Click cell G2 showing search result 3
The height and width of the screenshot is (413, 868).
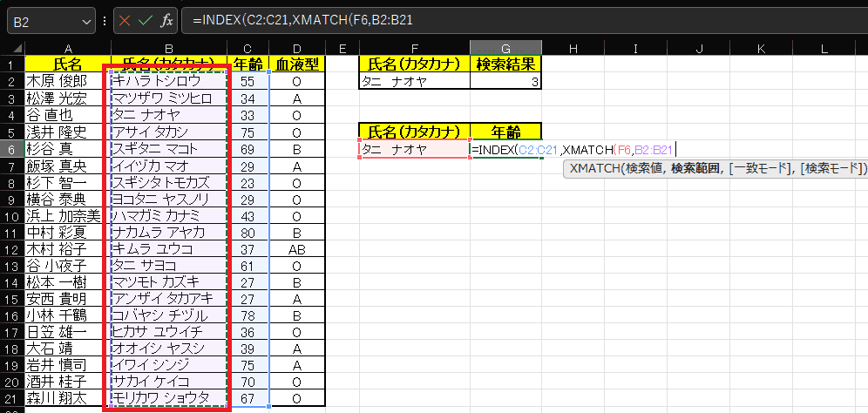(505, 81)
